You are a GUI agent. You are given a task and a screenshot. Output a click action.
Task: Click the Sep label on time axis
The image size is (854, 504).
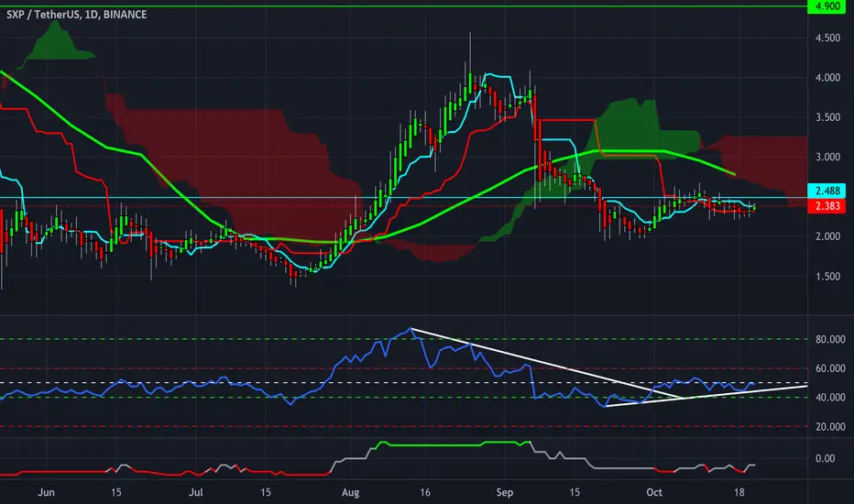click(505, 493)
